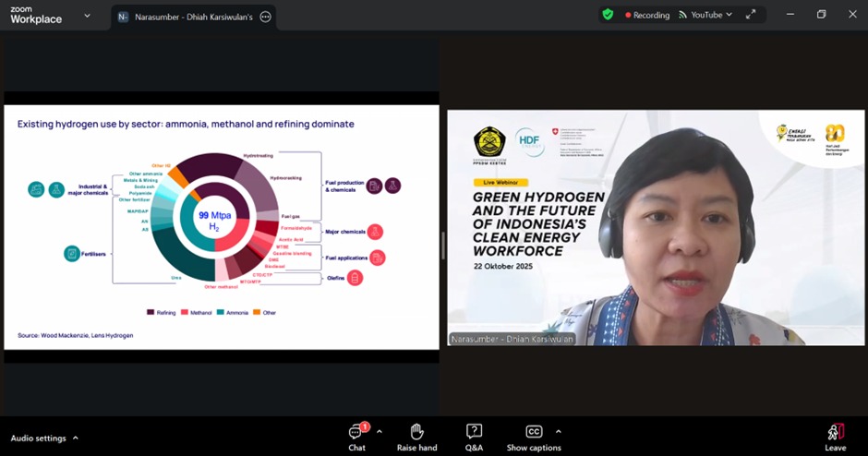The height and width of the screenshot is (456, 868).
Task: Click the Recording indicator
Action: pyautogui.click(x=646, y=15)
